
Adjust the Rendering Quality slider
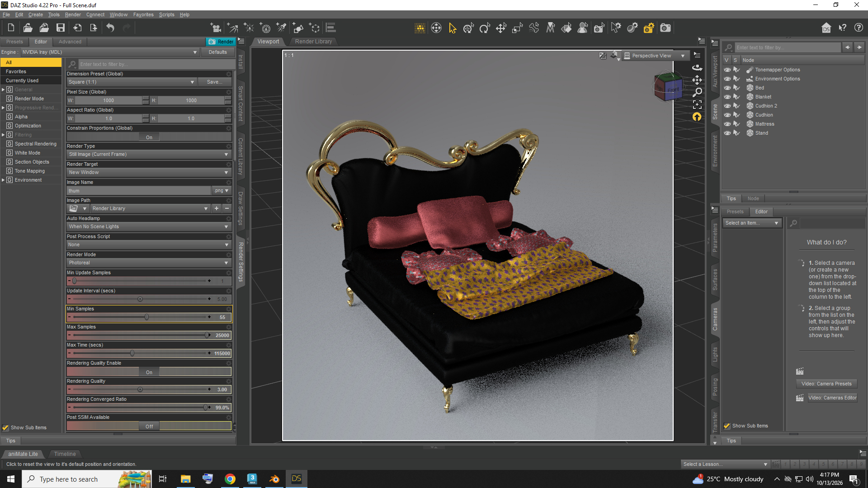(140, 389)
